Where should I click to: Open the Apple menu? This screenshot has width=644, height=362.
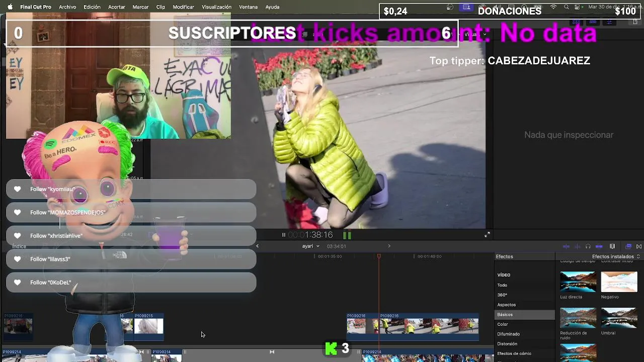click(10, 7)
